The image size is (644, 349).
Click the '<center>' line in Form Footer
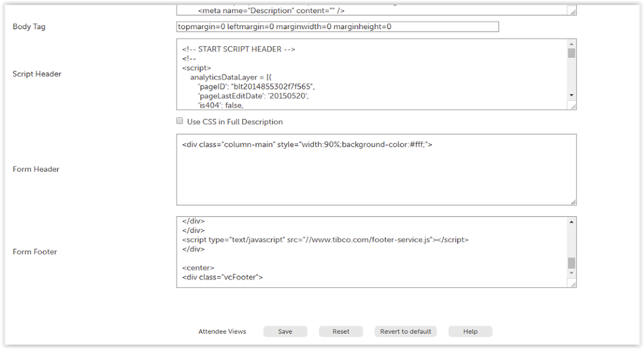point(199,268)
